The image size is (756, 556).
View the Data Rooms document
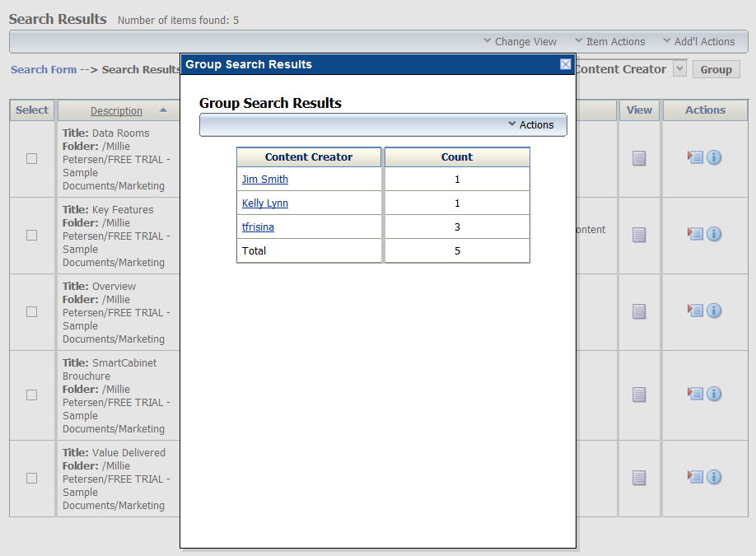click(x=639, y=158)
